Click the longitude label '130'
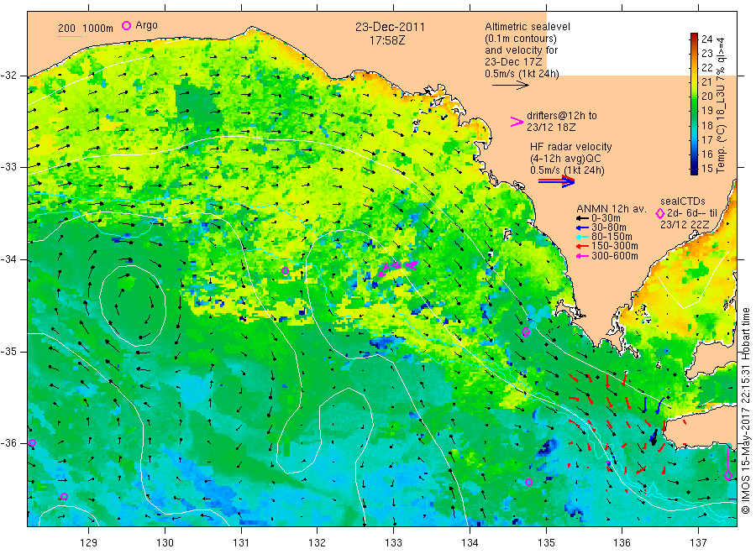The image size is (756, 554). click(165, 543)
